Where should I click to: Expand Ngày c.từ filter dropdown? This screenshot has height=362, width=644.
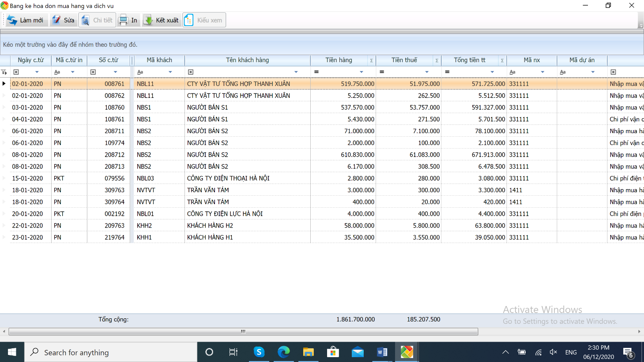point(37,72)
